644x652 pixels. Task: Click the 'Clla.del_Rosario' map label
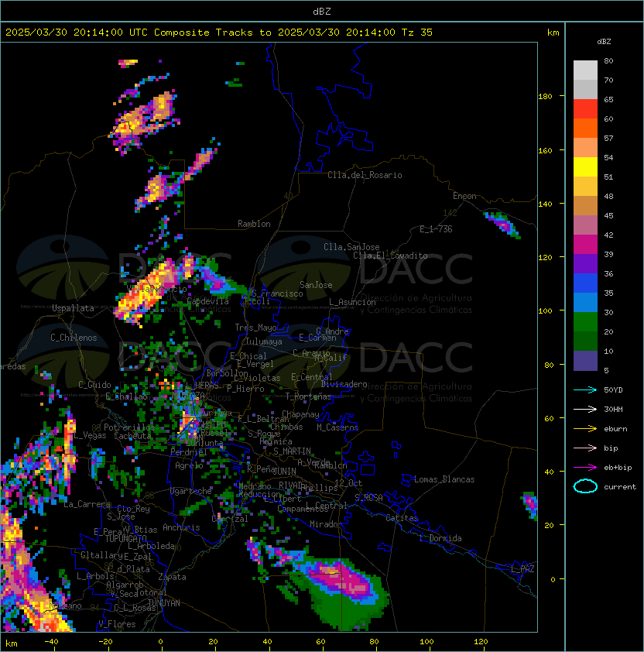tap(365, 175)
